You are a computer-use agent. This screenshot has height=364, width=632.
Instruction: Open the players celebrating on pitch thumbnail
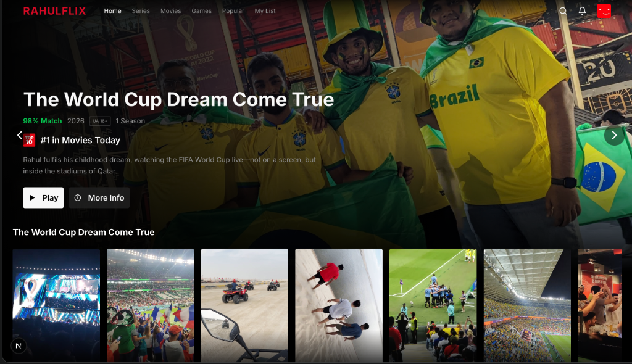[x=433, y=305]
